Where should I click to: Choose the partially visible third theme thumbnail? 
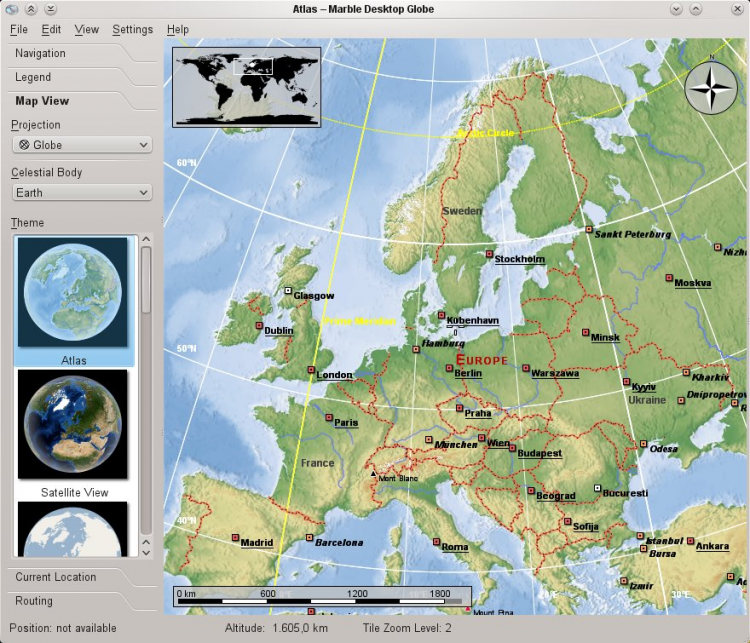click(x=73, y=529)
